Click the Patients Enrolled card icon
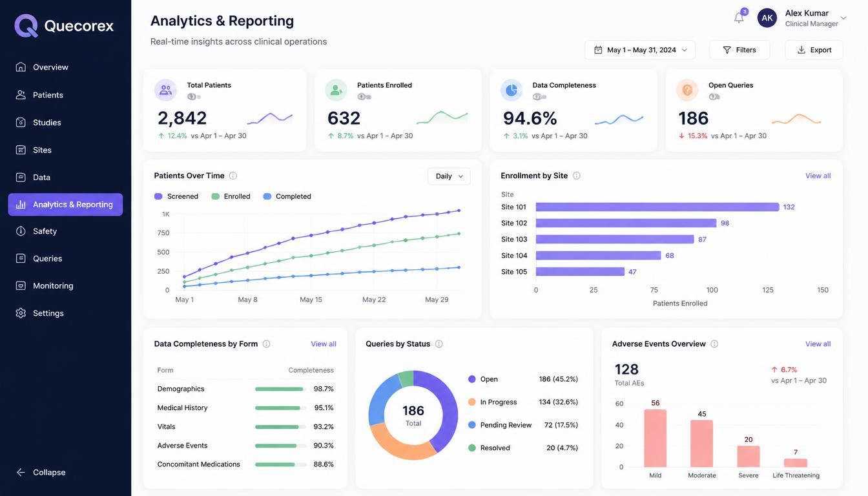This screenshot has width=868, height=496. click(336, 90)
